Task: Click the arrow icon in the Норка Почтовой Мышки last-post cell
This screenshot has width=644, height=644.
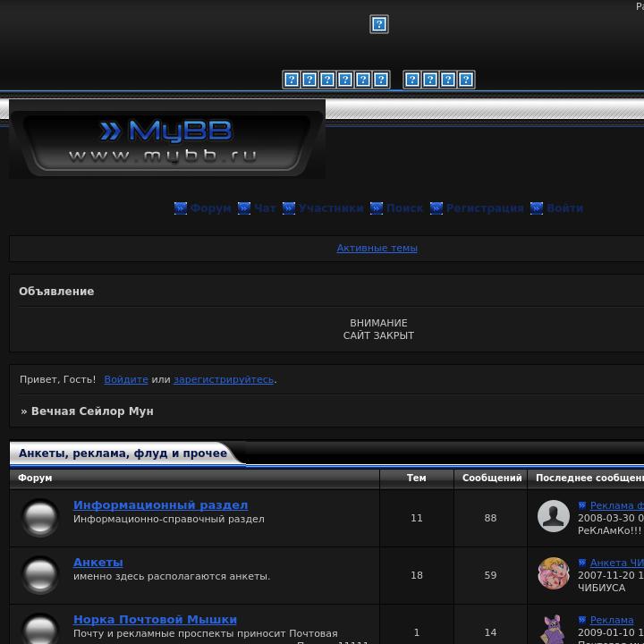Action: tap(582, 619)
